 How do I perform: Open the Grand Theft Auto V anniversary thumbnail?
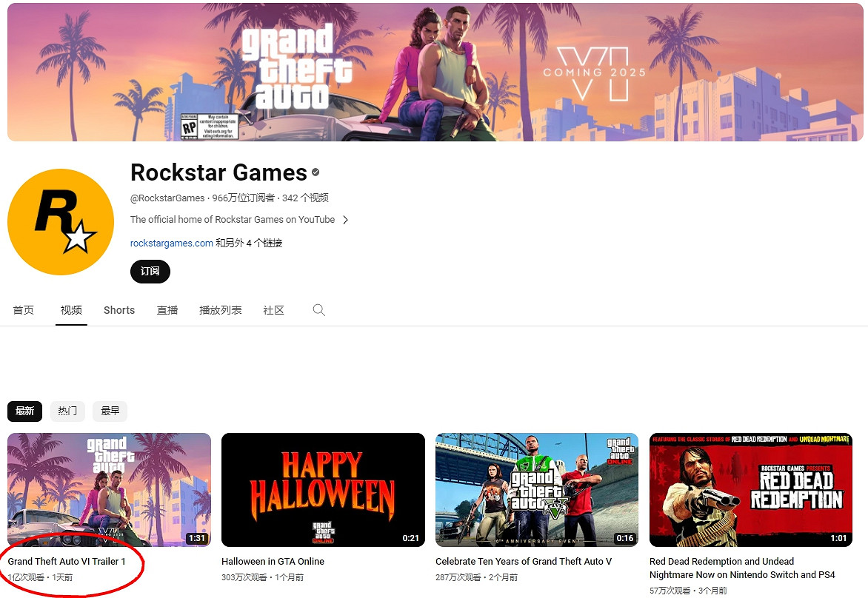tap(536, 489)
